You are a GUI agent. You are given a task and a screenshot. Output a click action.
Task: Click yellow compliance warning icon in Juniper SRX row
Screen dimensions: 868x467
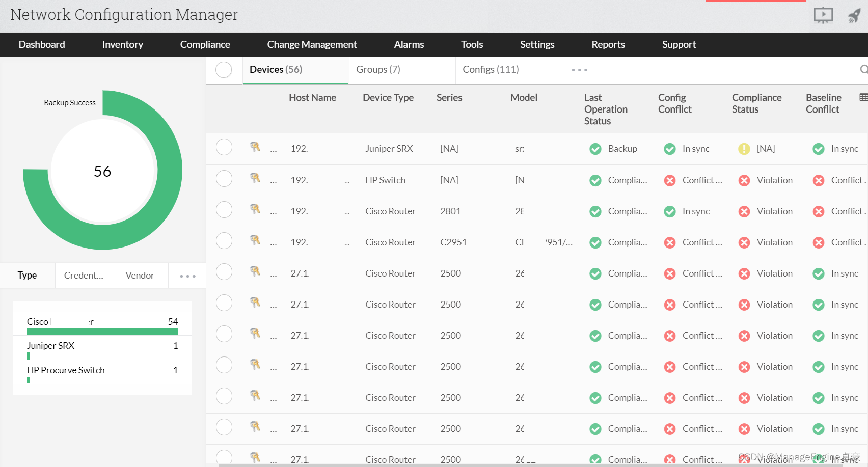(744, 149)
